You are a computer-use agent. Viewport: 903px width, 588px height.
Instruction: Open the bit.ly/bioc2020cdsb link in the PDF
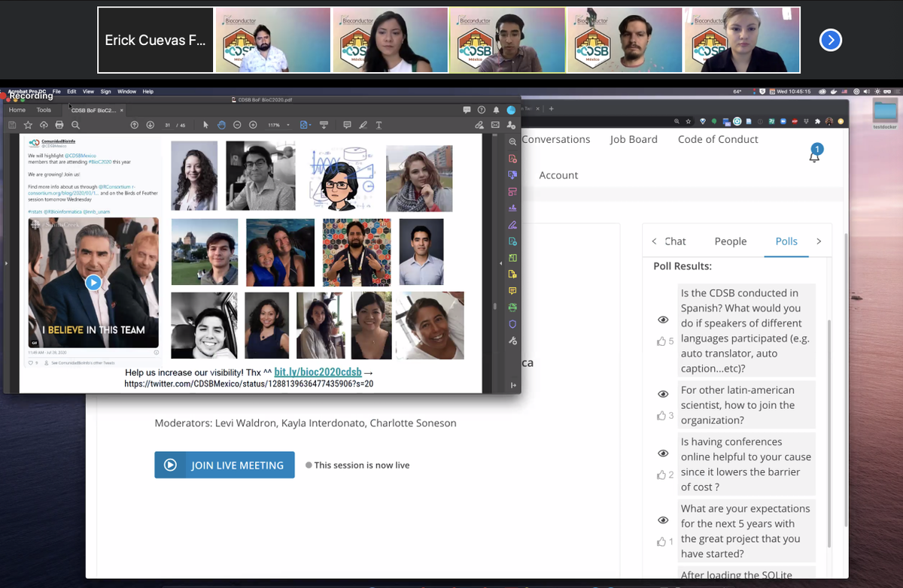click(318, 372)
